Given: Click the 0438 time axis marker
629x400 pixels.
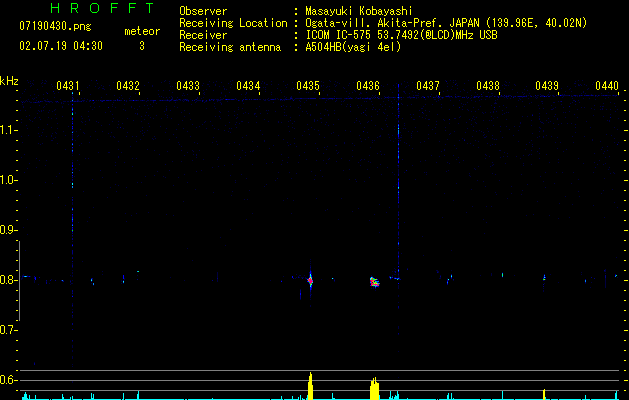Looking at the screenshot, I should [x=488, y=85].
